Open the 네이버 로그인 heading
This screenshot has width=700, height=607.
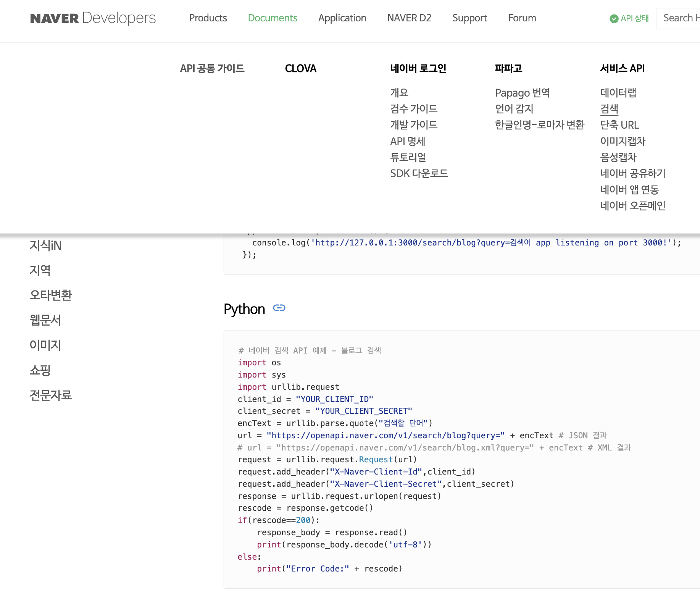pyautogui.click(x=418, y=68)
